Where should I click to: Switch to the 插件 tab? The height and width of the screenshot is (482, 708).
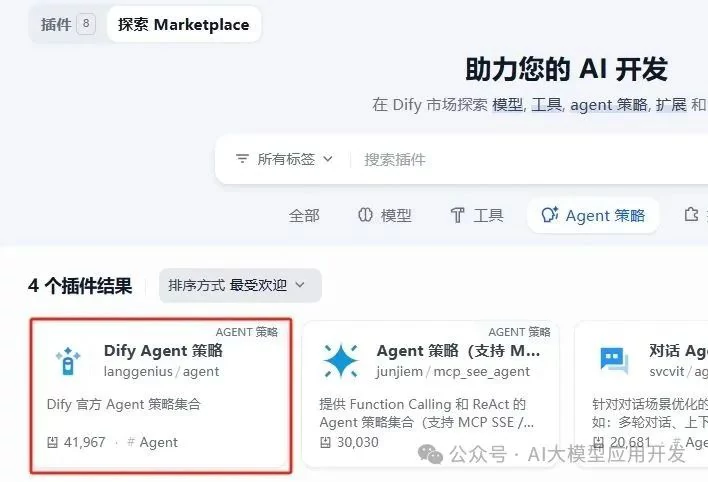coord(68,24)
